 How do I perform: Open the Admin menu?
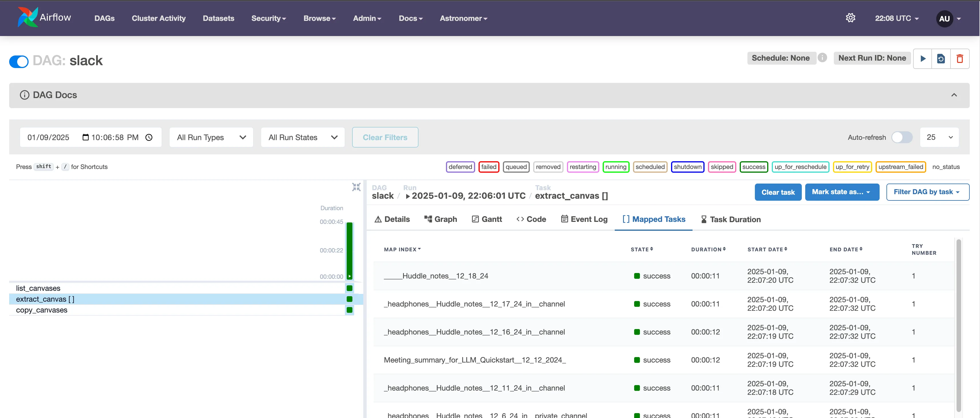pyautogui.click(x=367, y=18)
